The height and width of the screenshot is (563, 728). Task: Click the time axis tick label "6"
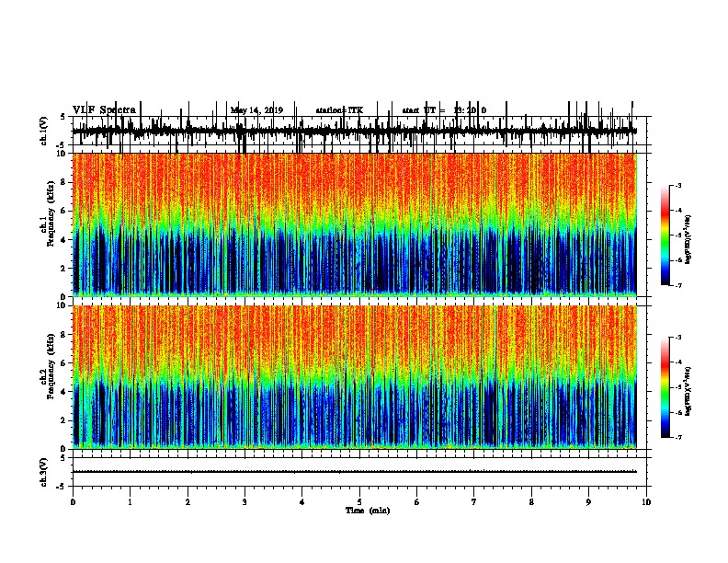(x=416, y=502)
